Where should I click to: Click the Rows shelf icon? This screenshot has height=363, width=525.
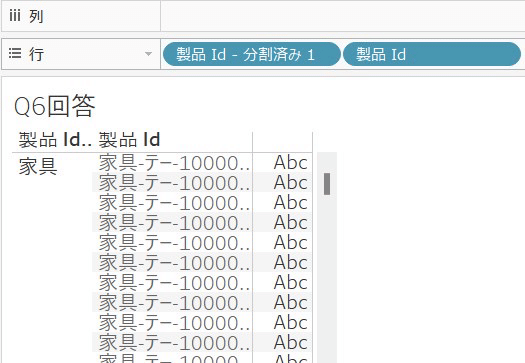pos(15,53)
